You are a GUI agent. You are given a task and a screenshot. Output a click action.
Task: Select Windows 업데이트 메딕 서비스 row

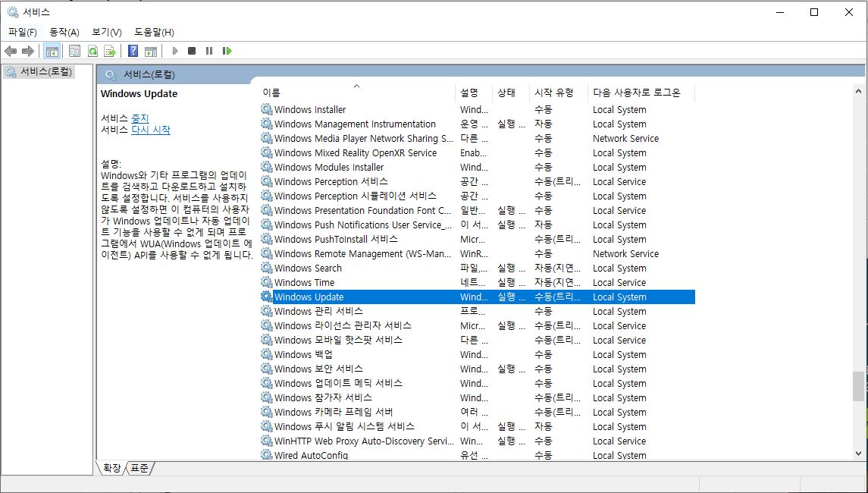coord(477,383)
